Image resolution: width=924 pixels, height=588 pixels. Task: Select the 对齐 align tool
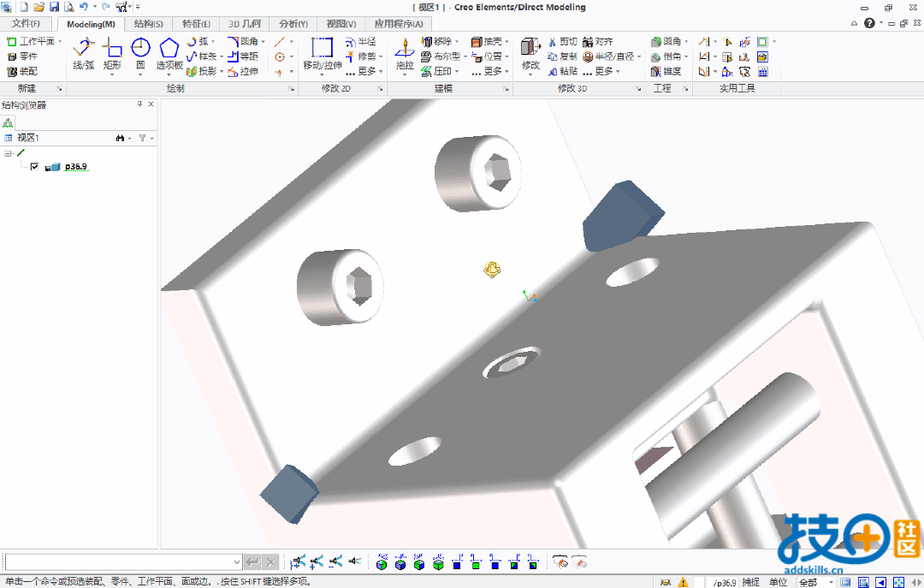(597, 41)
